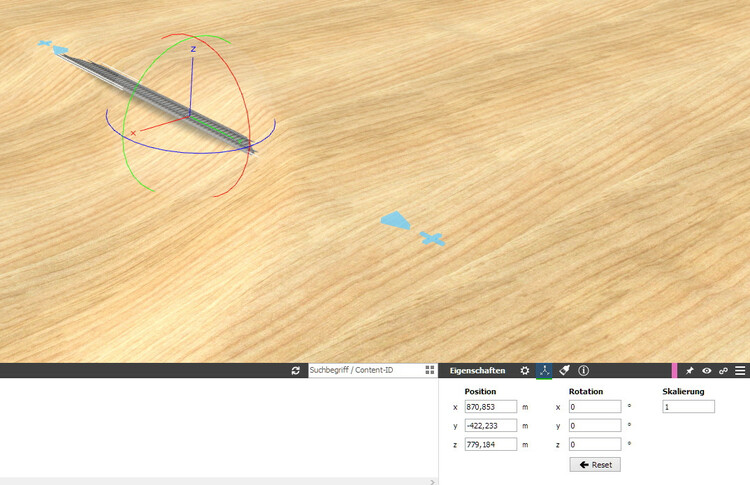The height and width of the screenshot is (485, 750).
Task: Click the Skalierung scale field
Action: pos(688,407)
